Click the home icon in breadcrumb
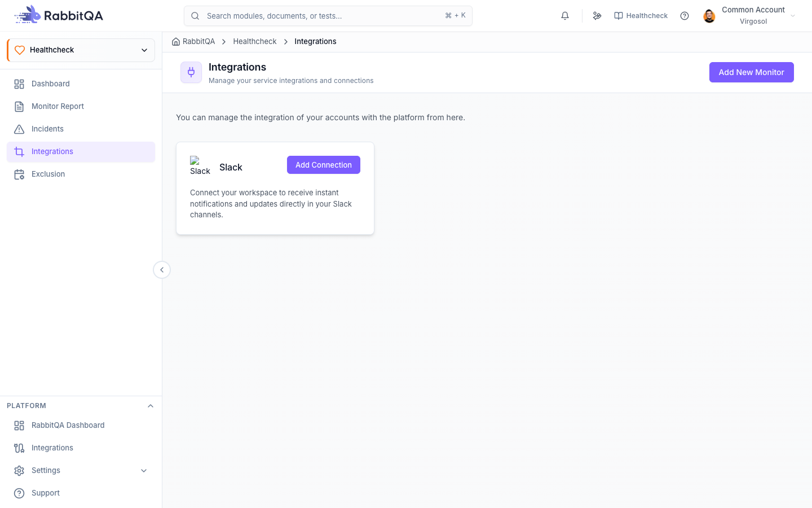812x508 pixels. (176, 41)
